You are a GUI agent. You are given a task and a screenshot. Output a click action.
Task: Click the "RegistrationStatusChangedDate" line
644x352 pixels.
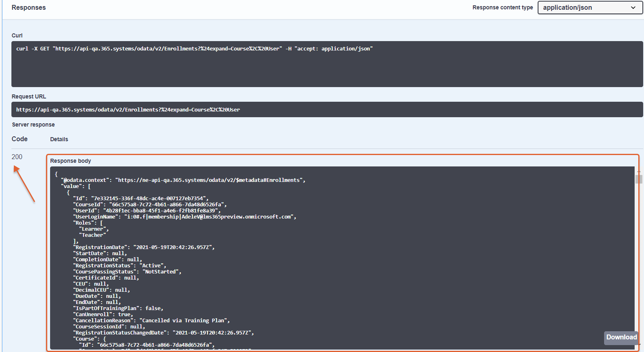[163, 333]
